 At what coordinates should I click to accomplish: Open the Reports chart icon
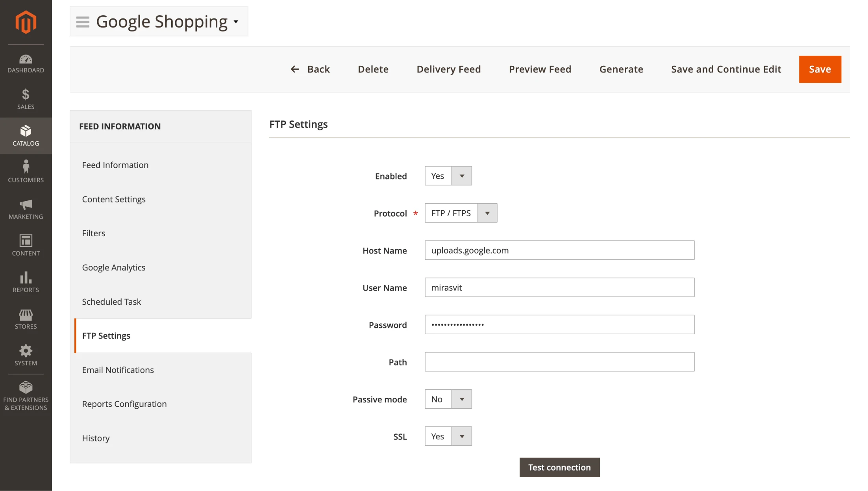click(26, 279)
